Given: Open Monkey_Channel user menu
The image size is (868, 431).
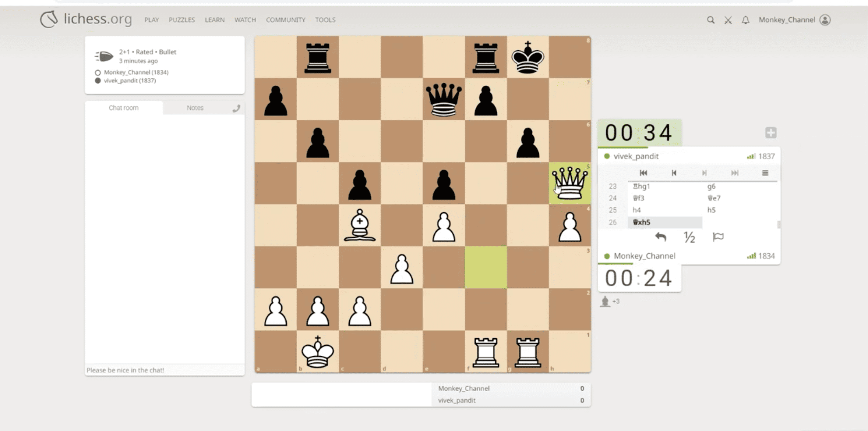Looking at the screenshot, I should click(794, 20).
